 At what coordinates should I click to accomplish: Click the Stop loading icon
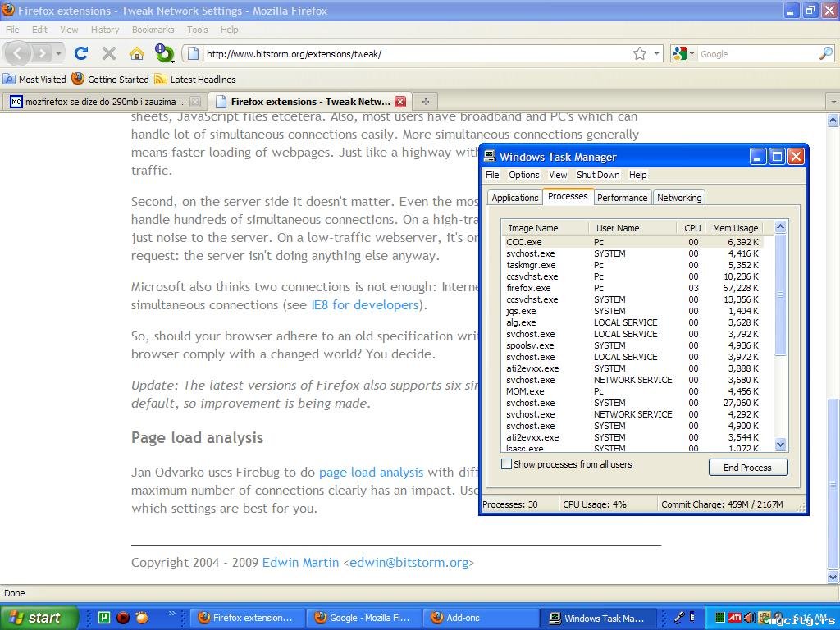(x=108, y=53)
